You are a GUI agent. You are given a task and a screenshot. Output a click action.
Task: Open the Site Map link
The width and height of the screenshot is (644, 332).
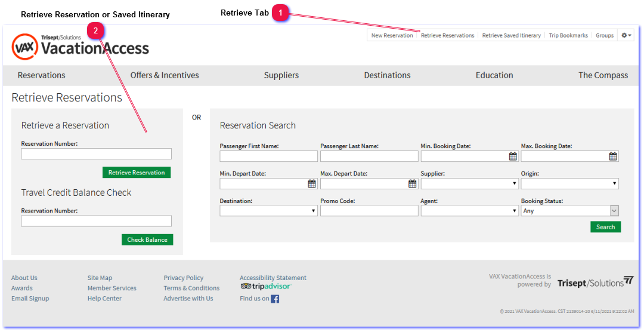coord(100,278)
